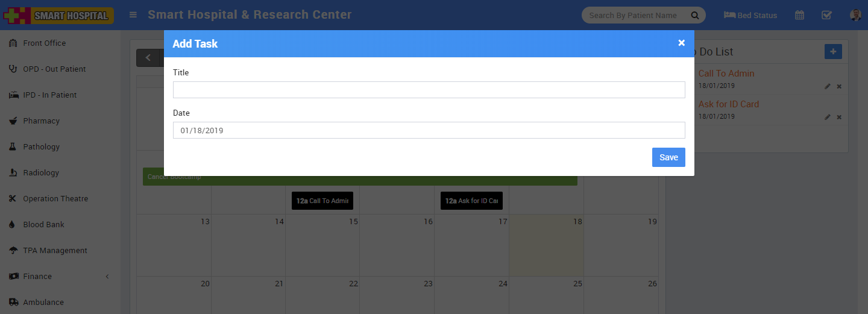868x314 pixels.
Task: Open Bed Status
Action: [x=750, y=16]
